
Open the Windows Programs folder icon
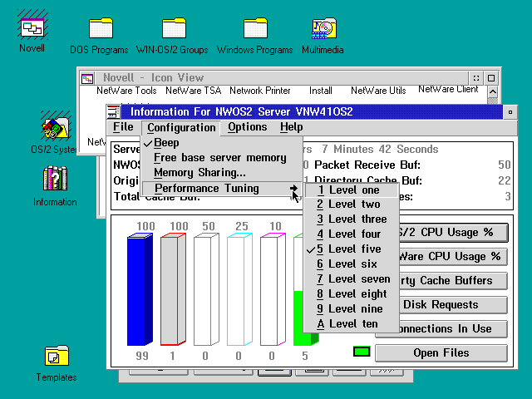tap(255, 27)
